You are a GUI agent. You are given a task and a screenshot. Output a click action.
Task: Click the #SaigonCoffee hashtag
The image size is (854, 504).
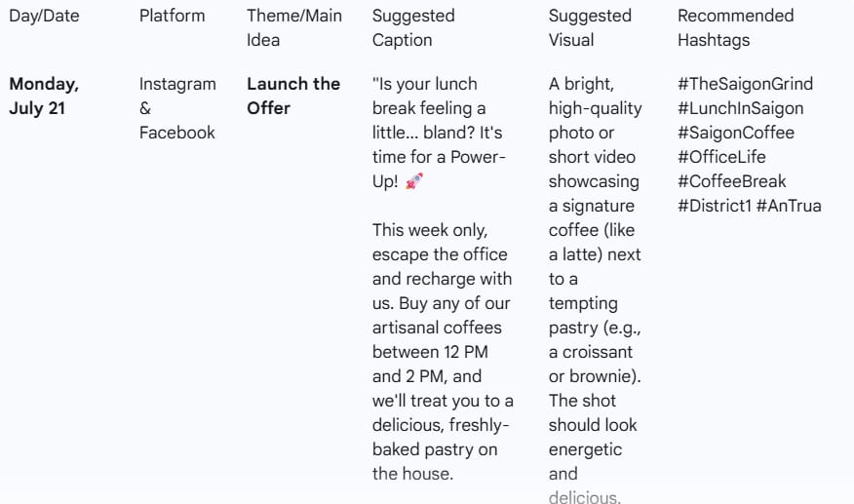tap(736, 133)
